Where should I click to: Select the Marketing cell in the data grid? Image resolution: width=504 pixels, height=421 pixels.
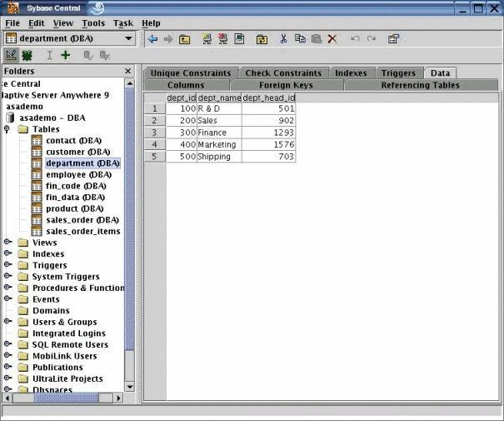tap(218, 144)
